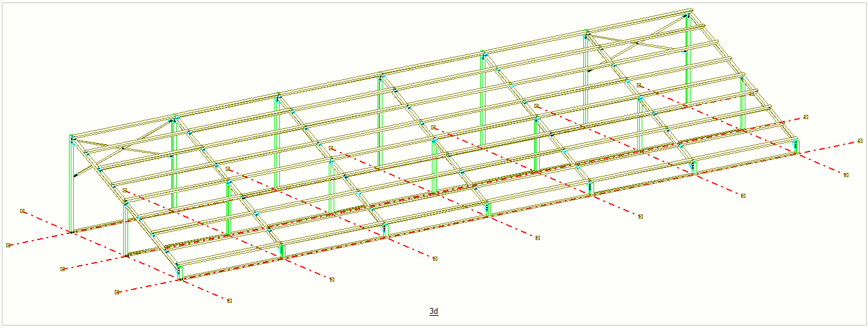Pick the short front-left corner eave column

pos(179,272)
